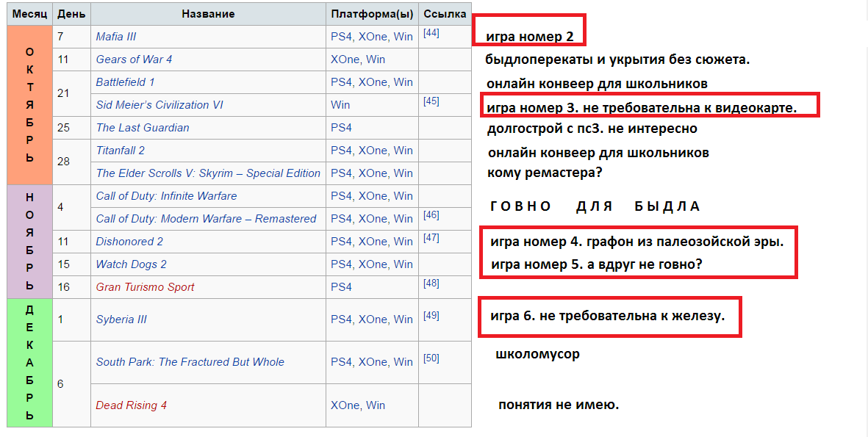Image resolution: width=868 pixels, height=437 pixels.
Task: Click day 15 cell for Watch Dogs 2
Action: (x=71, y=264)
